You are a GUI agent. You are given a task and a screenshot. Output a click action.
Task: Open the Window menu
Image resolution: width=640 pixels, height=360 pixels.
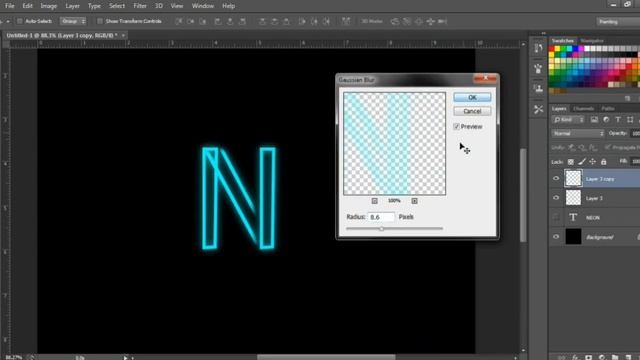[203, 6]
